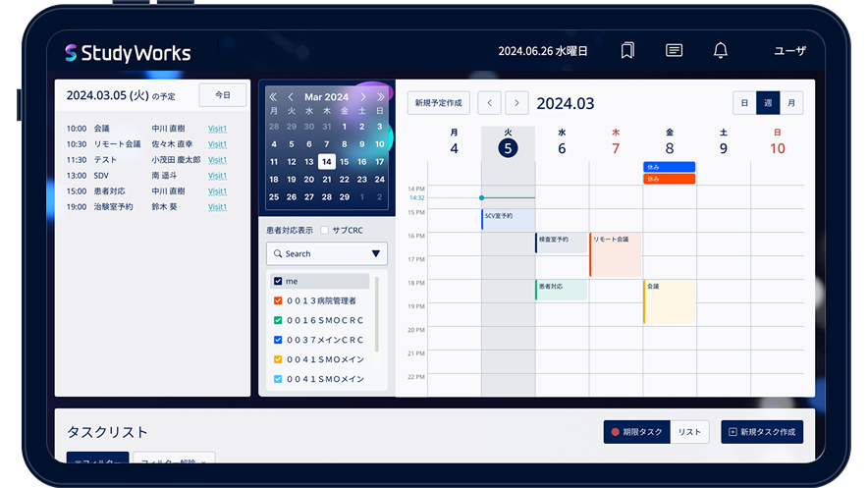Image resolution: width=868 pixels, height=488 pixels.
Task: Click the member list scrollbar
Action: click(377, 314)
